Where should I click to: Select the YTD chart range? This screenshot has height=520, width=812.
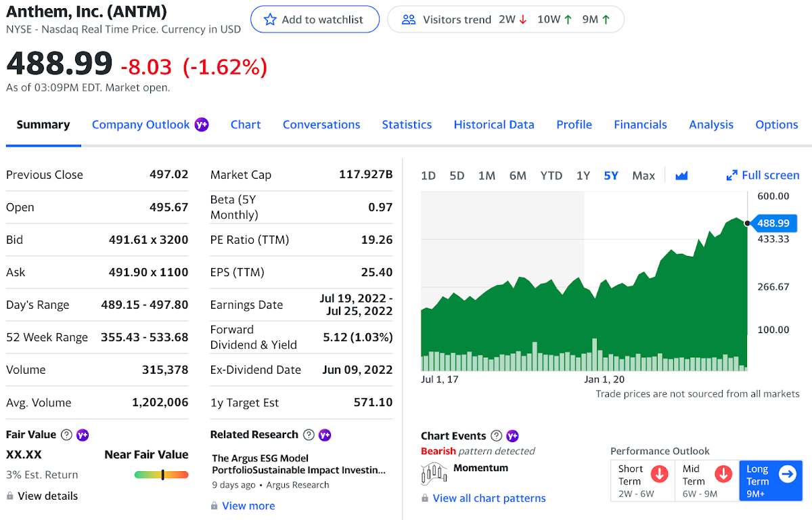coord(551,175)
